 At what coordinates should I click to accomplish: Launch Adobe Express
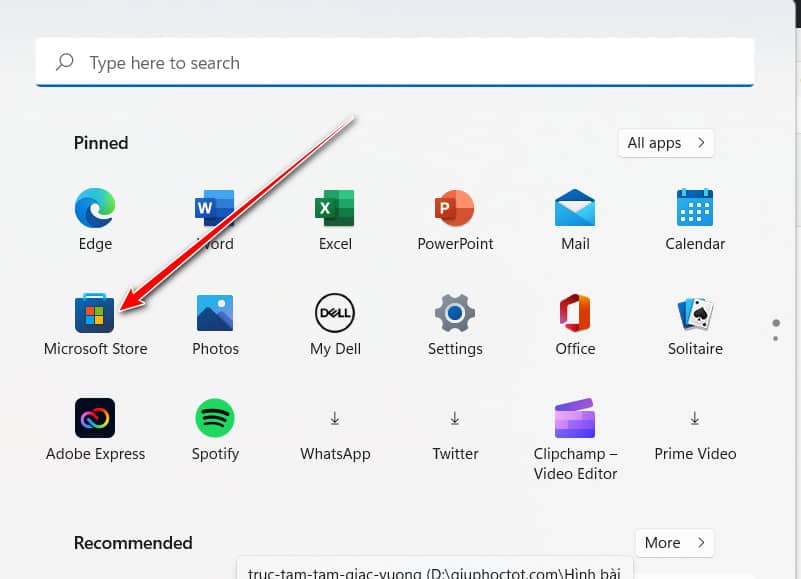point(95,418)
